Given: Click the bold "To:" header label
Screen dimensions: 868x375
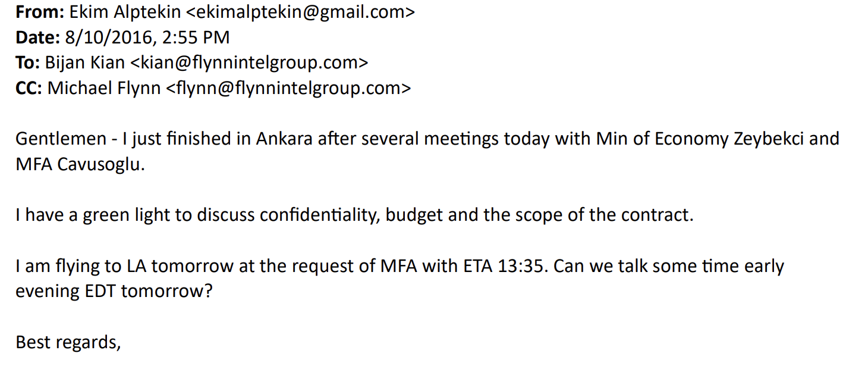Looking at the screenshot, I should pyautogui.click(x=27, y=62).
